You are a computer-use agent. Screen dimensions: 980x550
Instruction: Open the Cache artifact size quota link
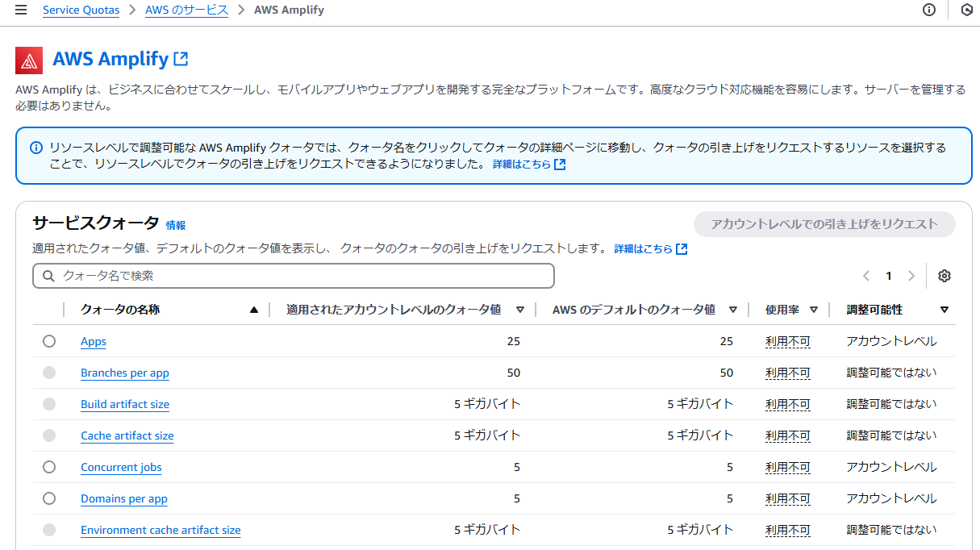[x=127, y=435]
